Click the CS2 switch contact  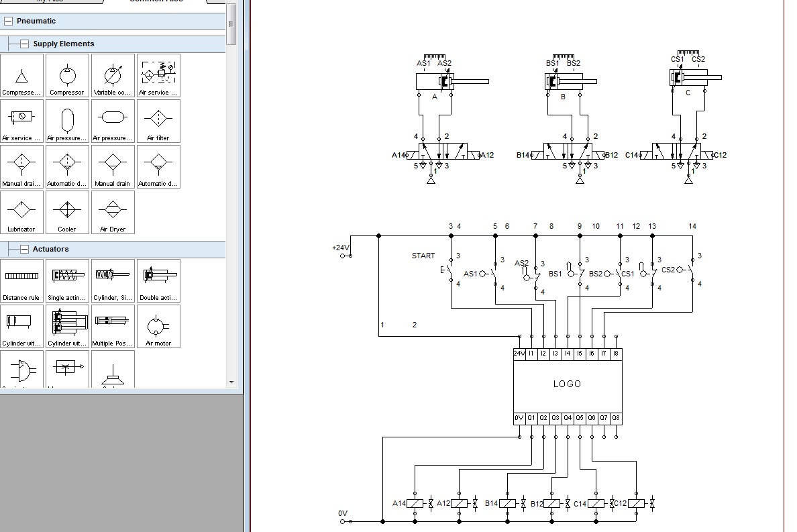pos(686,270)
